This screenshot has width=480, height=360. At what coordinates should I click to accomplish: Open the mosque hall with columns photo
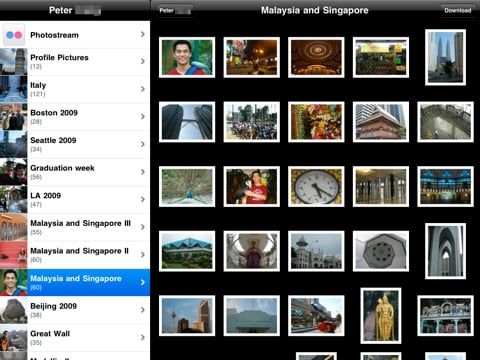click(x=381, y=187)
